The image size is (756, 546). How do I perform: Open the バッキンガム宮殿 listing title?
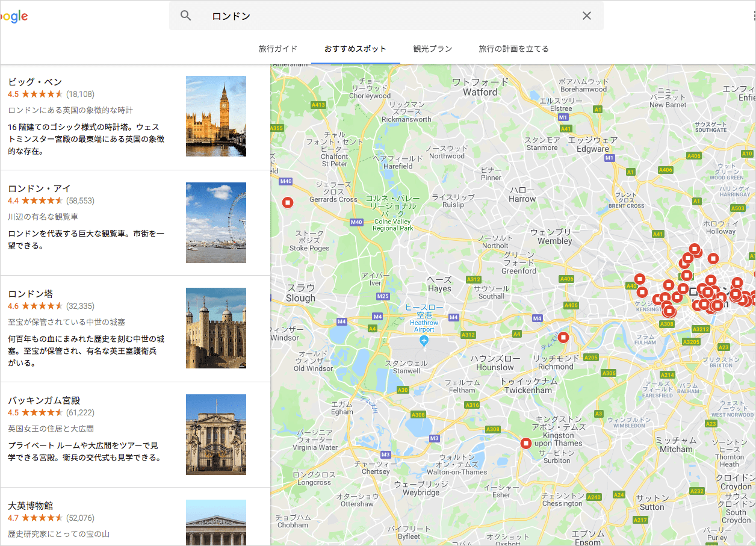click(44, 400)
